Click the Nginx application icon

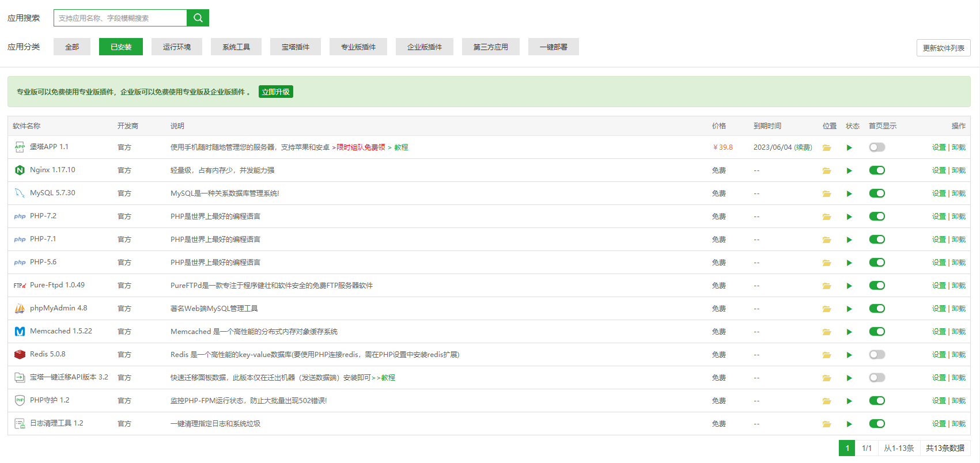tap(20, 170)
